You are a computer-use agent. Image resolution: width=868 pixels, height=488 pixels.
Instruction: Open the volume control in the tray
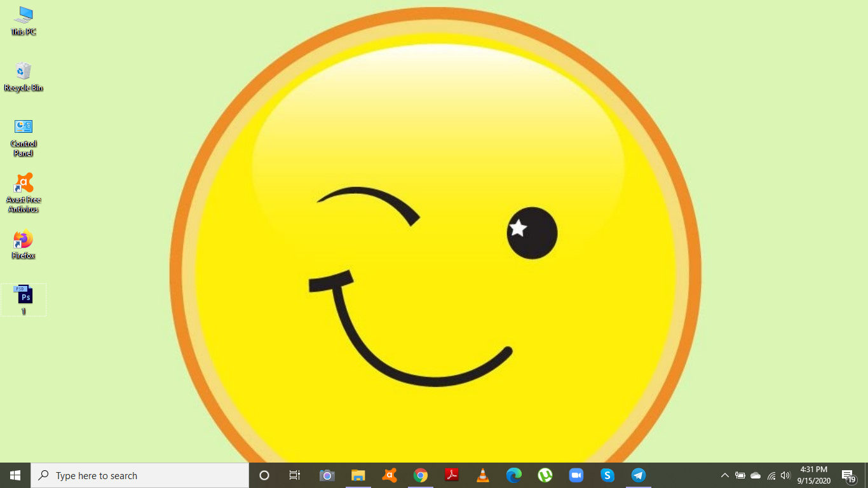point(785,475)
